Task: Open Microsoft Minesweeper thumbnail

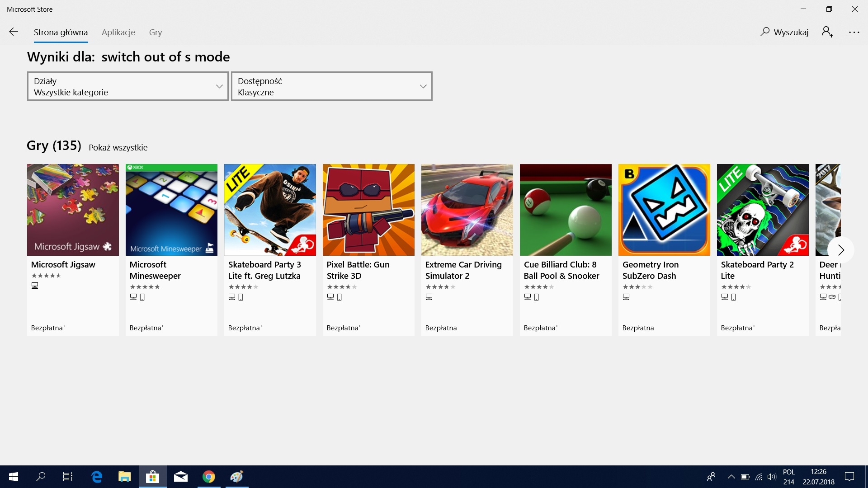Action: pyautogui.click(x=171, y=210)
